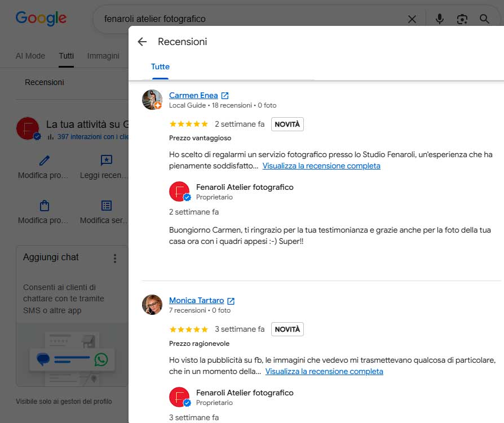This screenshot has width=504, height=423.
Task: Click the Aggiungi chat card title
Action: click(51, 257)
